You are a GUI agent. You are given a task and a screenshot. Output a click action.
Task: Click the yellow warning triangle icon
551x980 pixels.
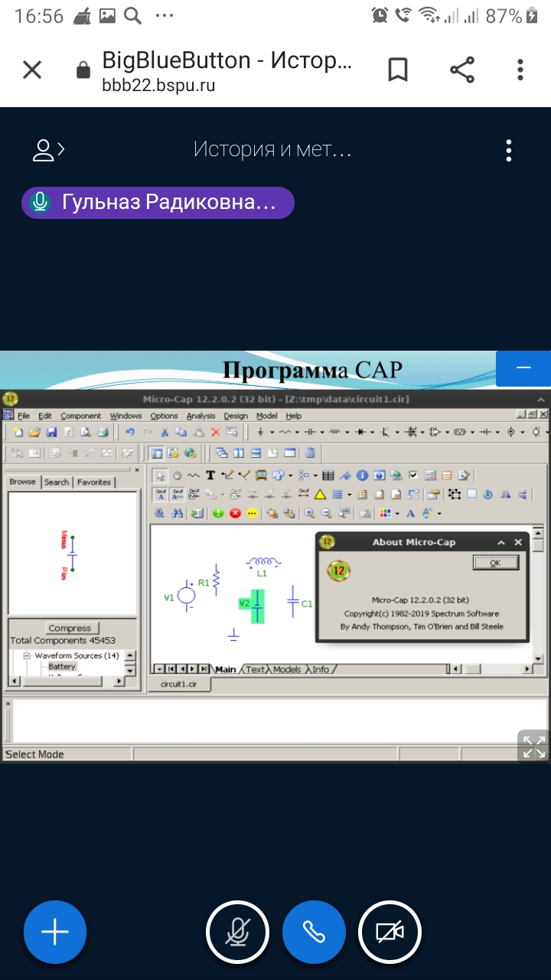click(321, 494)
